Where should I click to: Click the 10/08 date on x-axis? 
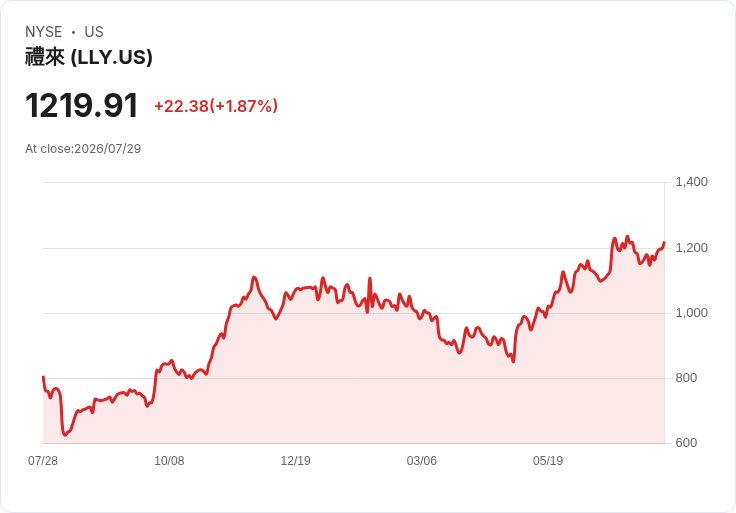tap(169, 461)
